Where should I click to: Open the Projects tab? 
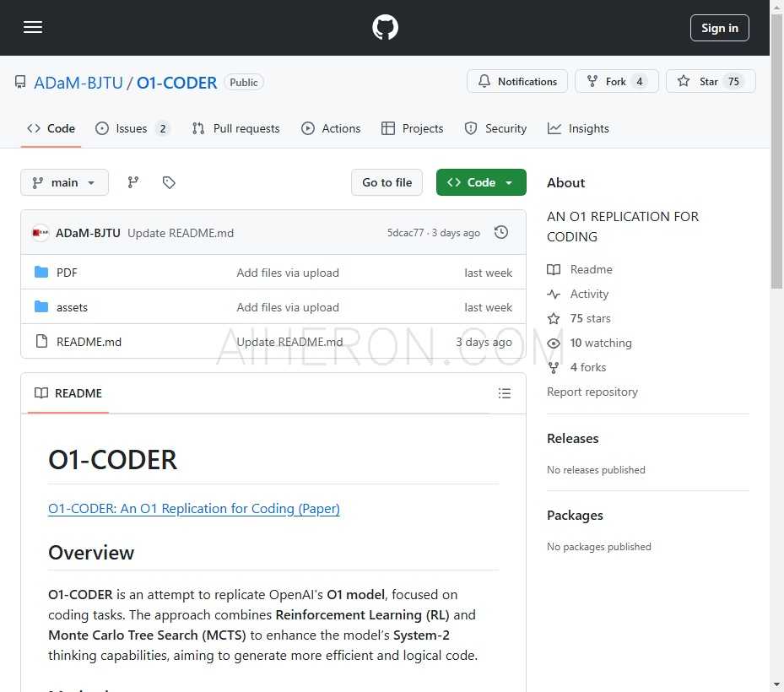[412, 128]
